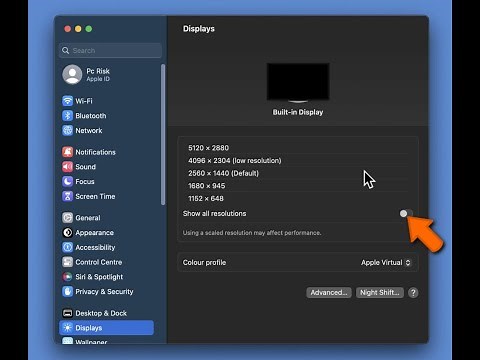Click the Wi-Fi icon in sidebar
The width and height of the screenshot is (480, 360).
point(67,101)
